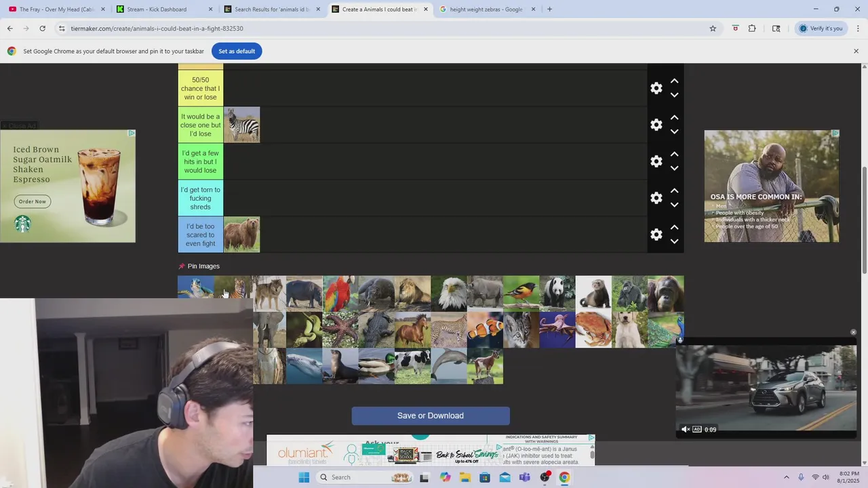Select the zebra image in its tier row
This screenshot has width=868, height=488.
[241, 125]
